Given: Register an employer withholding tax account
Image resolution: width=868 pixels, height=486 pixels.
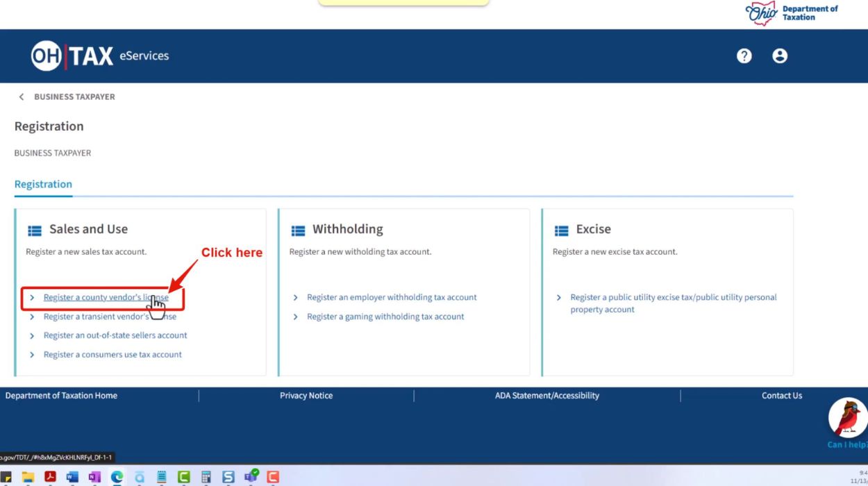Looking at the screenshot, I should [392, 298].
